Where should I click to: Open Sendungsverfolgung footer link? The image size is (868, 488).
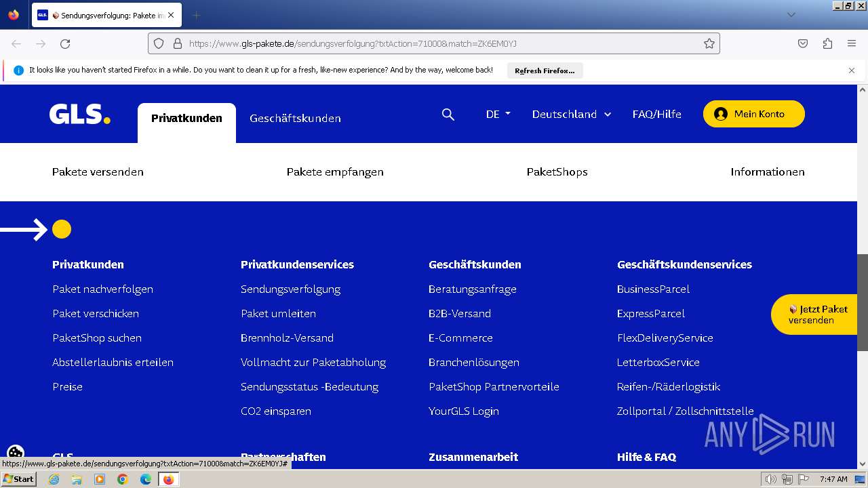pyautogui.click(x=290, y=289)
